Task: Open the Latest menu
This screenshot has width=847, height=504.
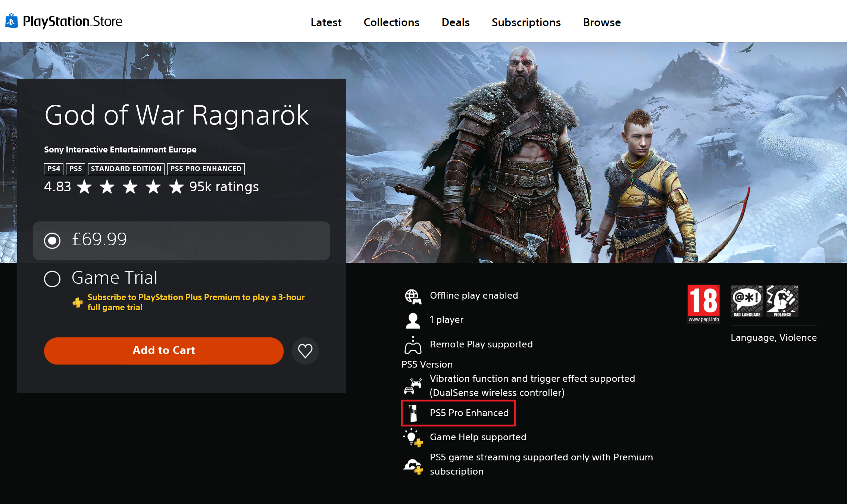Action: coord(326,22)
